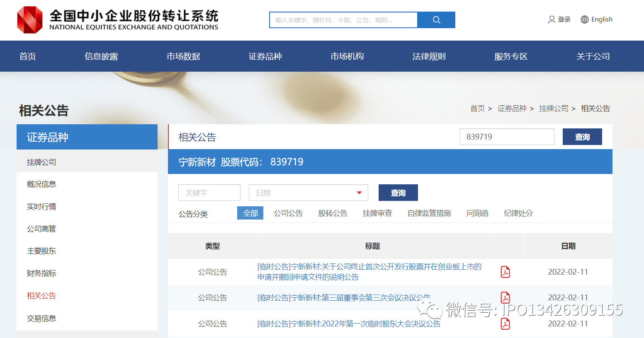Click the stock code field showing 839719
Image resolution: width=644 pixels, height=338 pixels.
(x=507, y=137)
